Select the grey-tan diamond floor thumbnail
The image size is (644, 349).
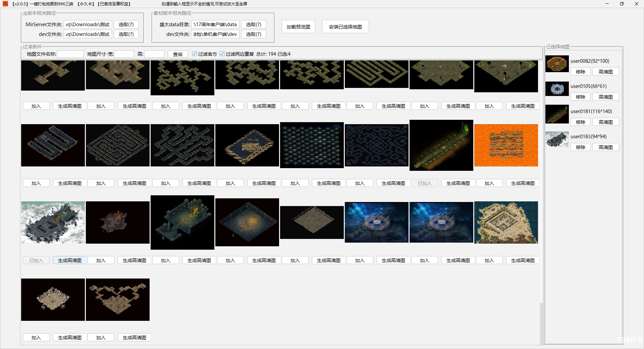tap(312, 222)
